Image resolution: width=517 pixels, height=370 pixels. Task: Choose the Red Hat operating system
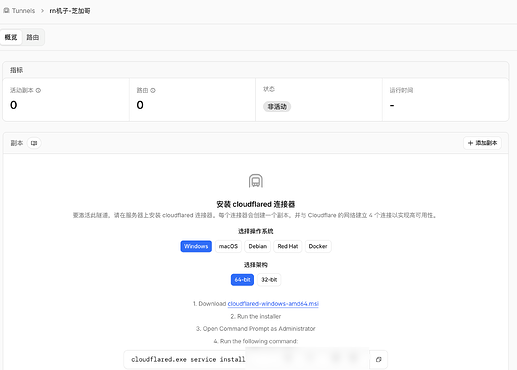[288, 246]
